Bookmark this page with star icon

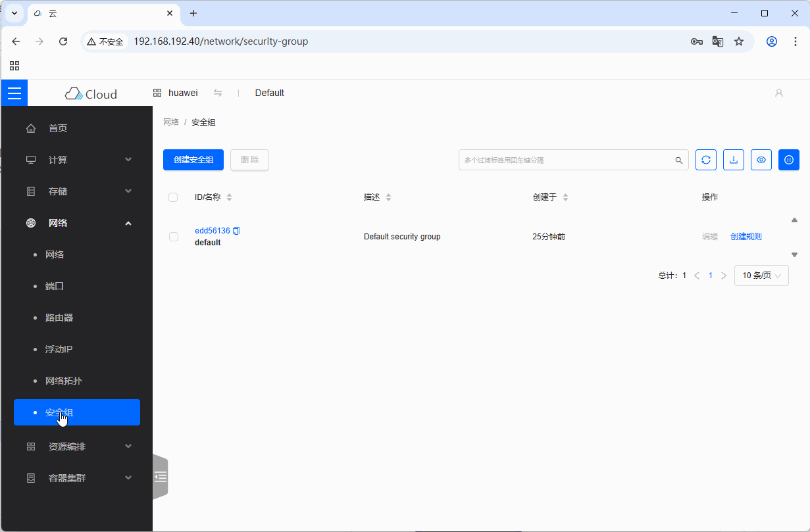(x=739, y=41)
